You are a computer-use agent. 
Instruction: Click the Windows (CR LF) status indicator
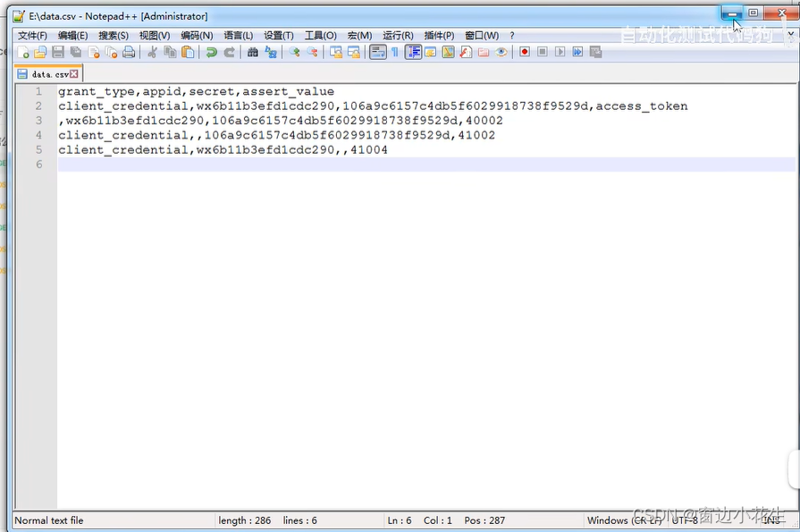(626, 519)
